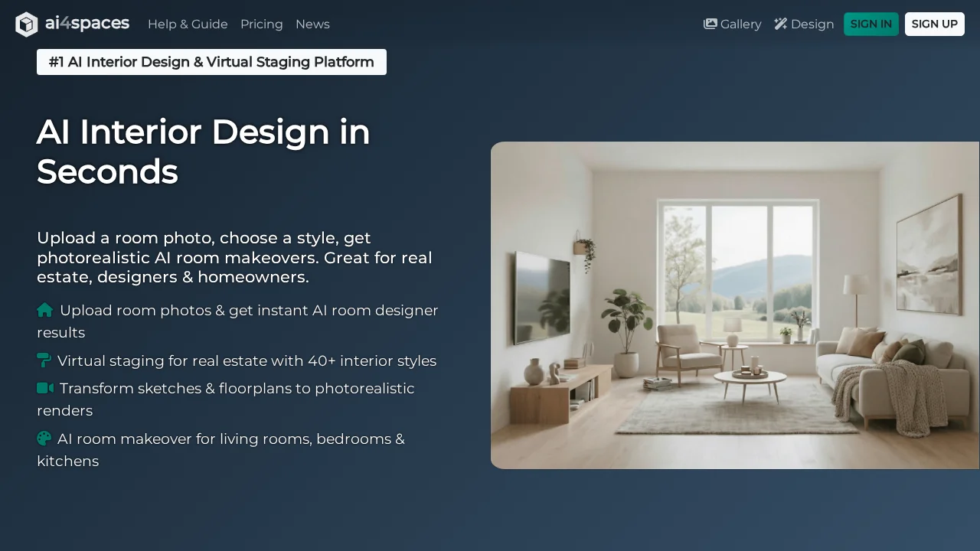
Task: Click the living room hero image
Action: pyautogui.click(x=735, y=305)
